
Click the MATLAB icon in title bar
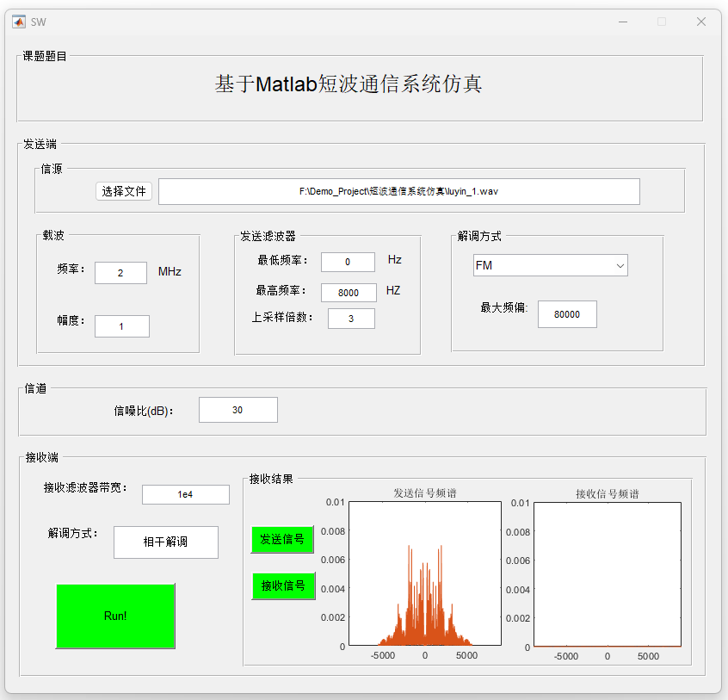click(18, 22)
